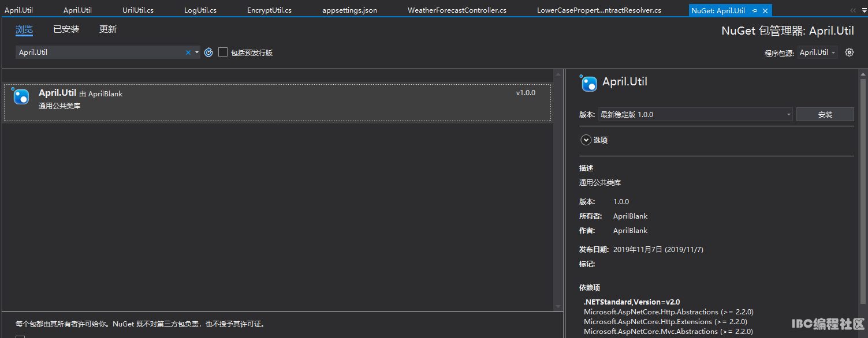Expand the 选项 options section

click(x=586, y=140)
